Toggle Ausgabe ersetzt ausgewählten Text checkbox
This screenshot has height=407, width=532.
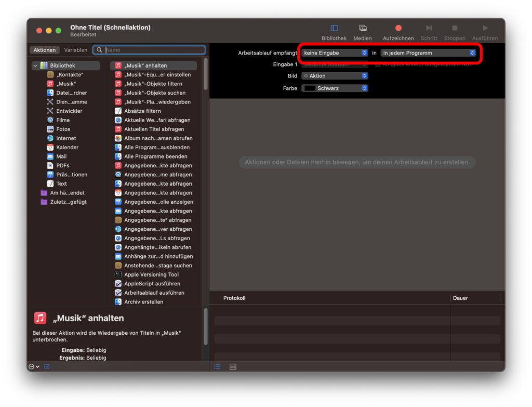378,64
